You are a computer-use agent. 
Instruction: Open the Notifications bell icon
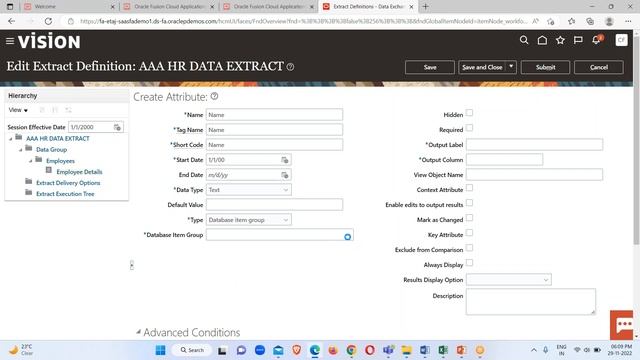(x=596, y=40)
